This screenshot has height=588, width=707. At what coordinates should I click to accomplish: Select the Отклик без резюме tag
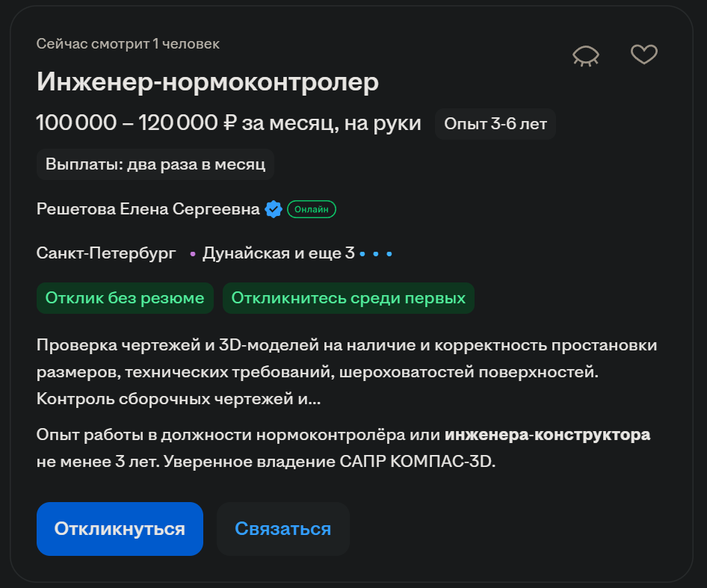[x=125, y=298]
